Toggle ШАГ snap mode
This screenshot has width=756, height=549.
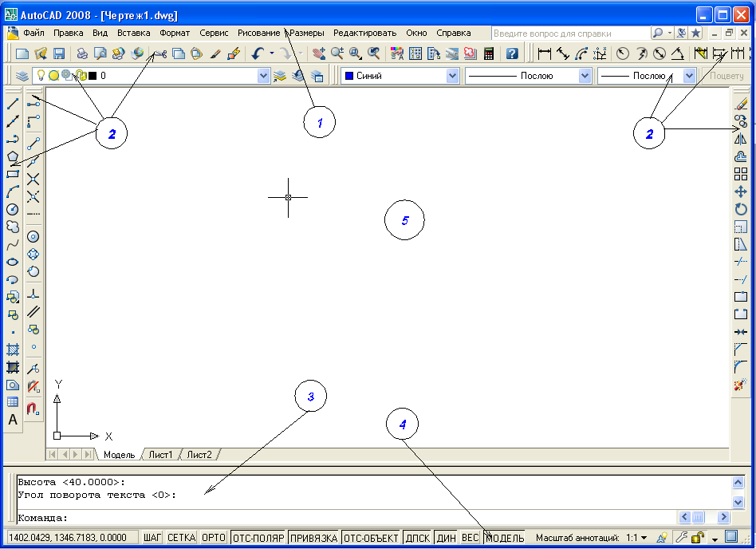click(x=152, y=537)
